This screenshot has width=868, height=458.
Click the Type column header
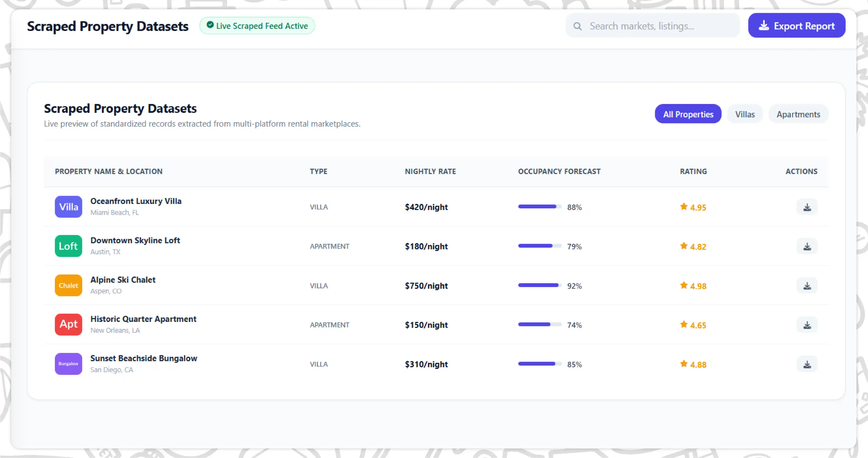(318, 172)
